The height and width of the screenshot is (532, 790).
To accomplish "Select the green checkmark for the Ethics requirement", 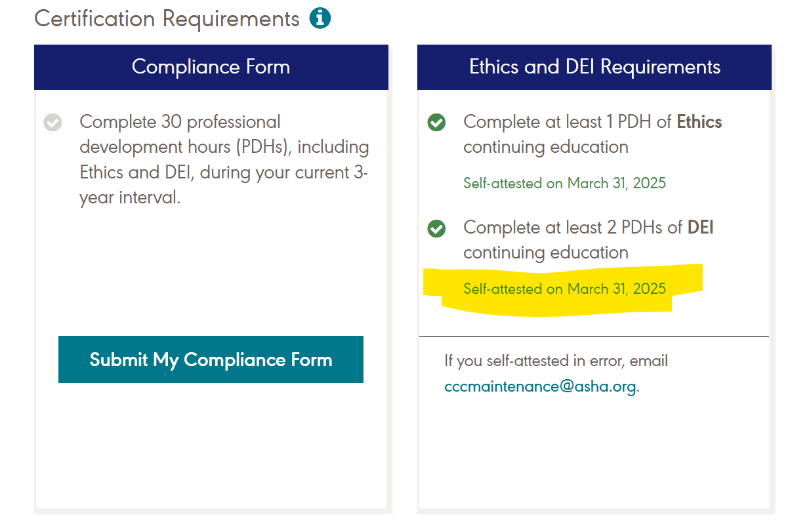I will (x=436, y=123).
